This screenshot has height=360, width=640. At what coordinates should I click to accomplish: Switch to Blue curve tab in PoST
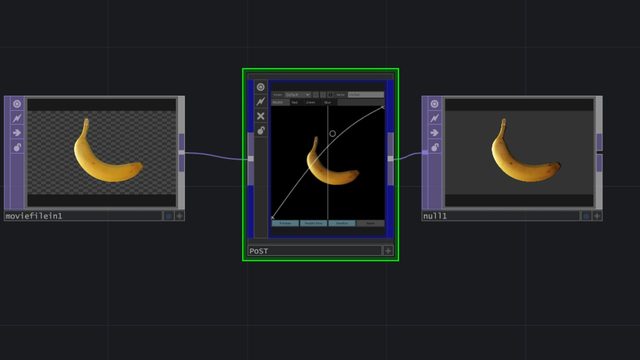tap(328, 102)
